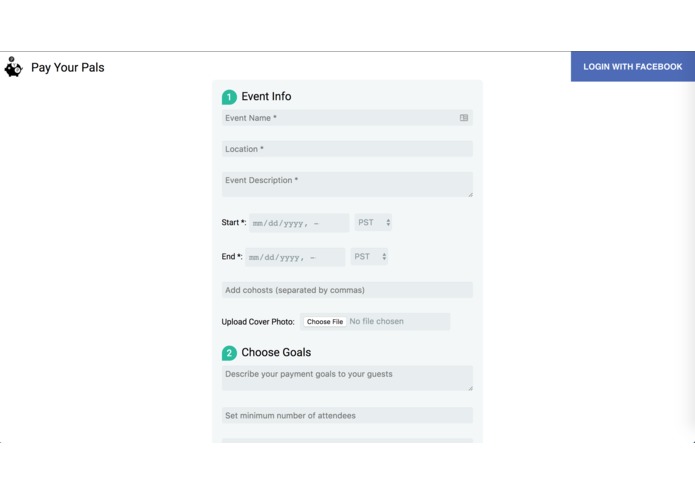Click the Pay Your Pals piggy bank logo

[13, 67]
